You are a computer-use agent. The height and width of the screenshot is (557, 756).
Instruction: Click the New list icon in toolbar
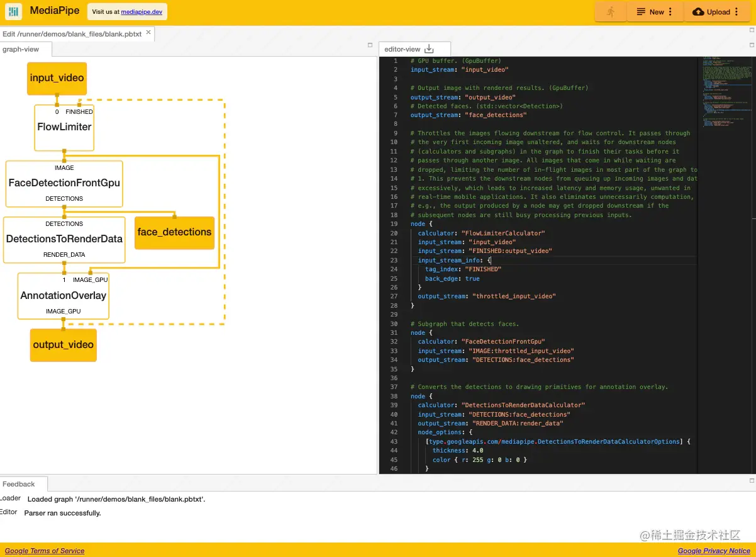click(x=641, y=12)
